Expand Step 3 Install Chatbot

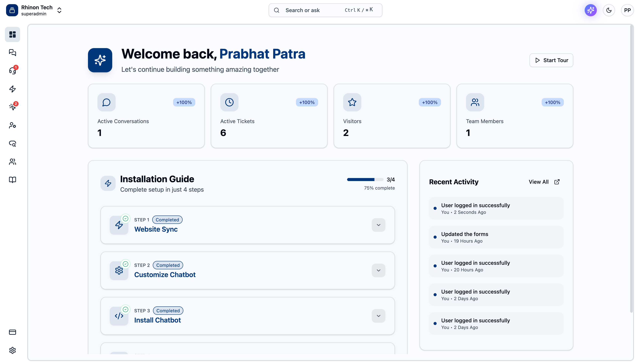tap(378, 316)
